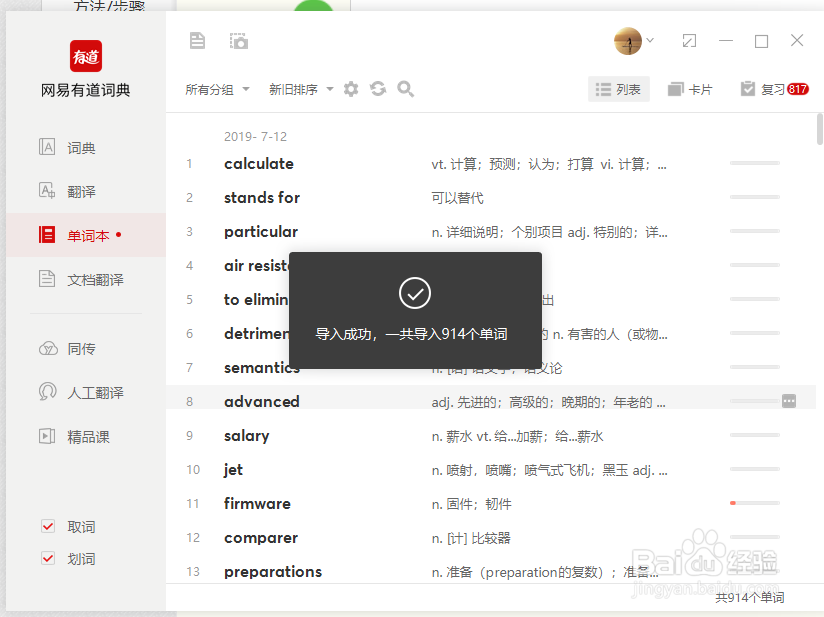Screen dimensions: 824x617
Task: Open more options for the word advanced
Action: (789, 401)
